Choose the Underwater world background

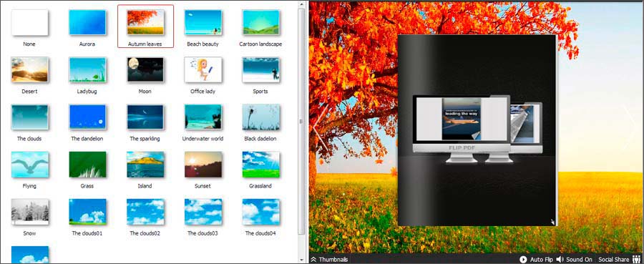click(203, 117)
